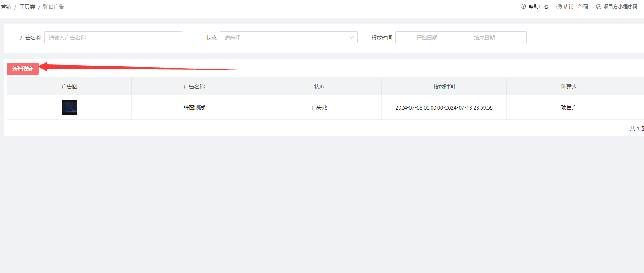This screenshot has width=644, height=273.
Task: Click the 店铺二维码 link icon
Action: pyautogui.click(x=559, y=7)
